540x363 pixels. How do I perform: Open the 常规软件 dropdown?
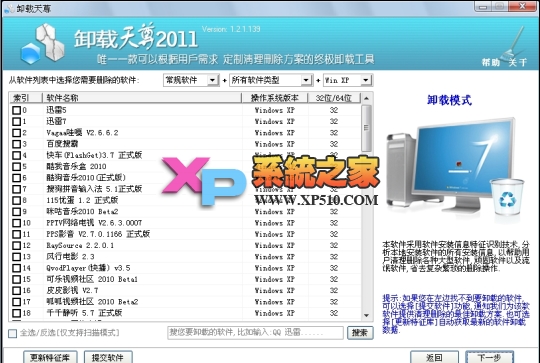(x=191, y=80)
